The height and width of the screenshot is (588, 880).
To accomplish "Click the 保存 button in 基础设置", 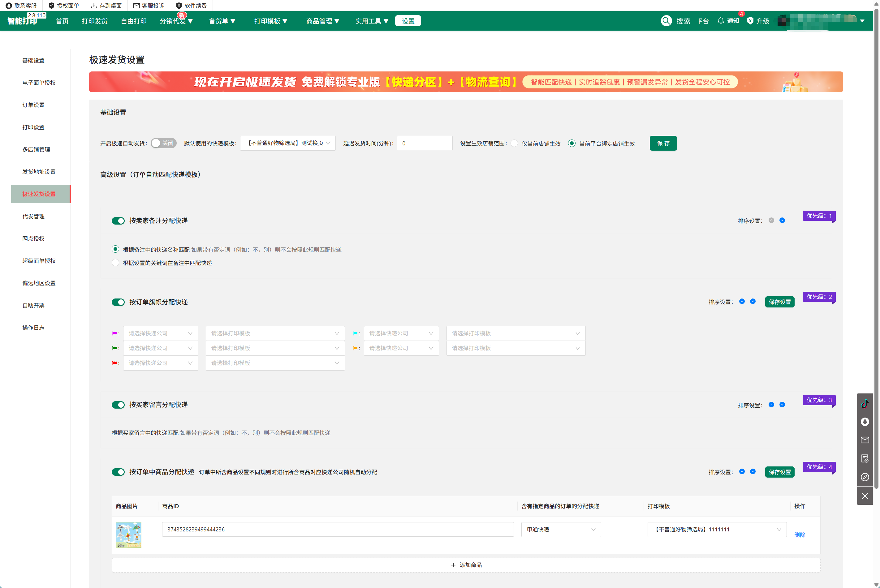I will pyautogui.click(x=663, y=143).
